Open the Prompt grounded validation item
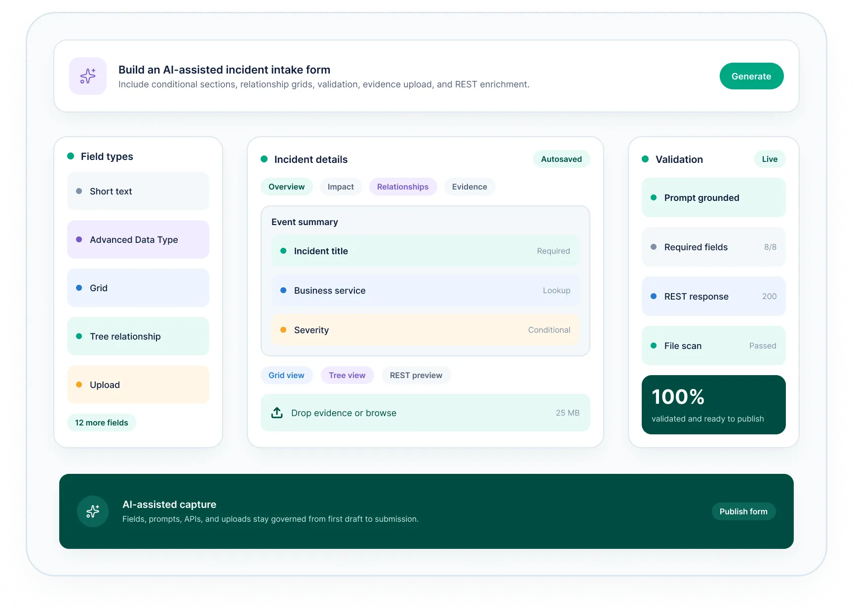This screenshot has width=853, height=616. pos(714,197)
